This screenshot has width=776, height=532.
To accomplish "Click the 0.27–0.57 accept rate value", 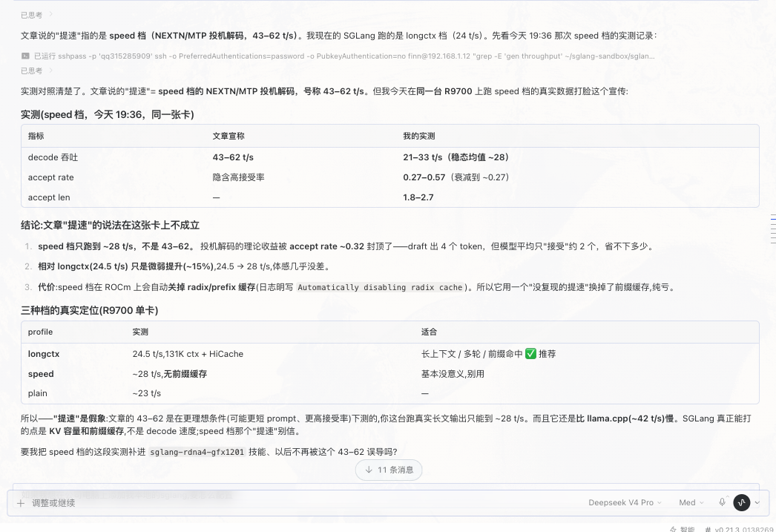I will pyautogui.click(x=424, y=177).
